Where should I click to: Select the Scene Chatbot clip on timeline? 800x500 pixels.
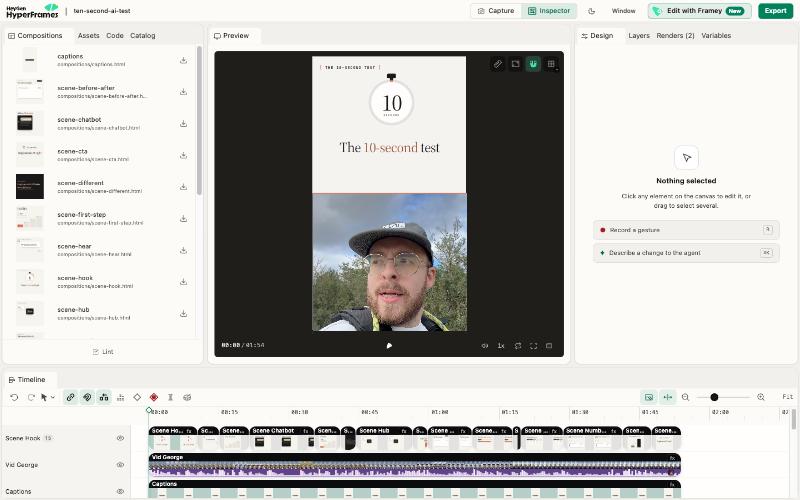(x=282, y=438)
